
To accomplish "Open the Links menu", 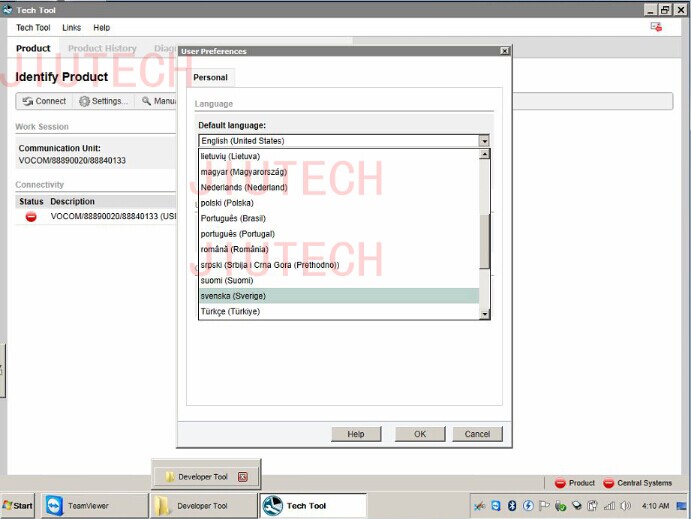I will click(71, 28).
